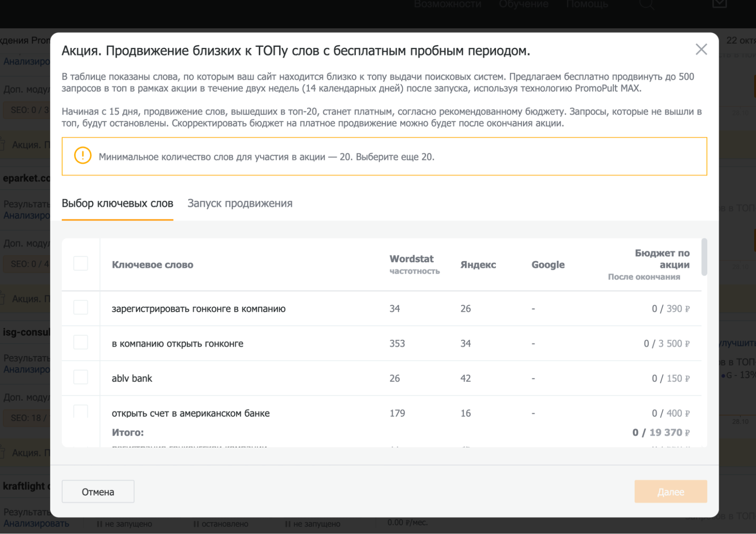
Task: Check 'в компанию открыть гонконге' row checkbox
Action: 81,342
